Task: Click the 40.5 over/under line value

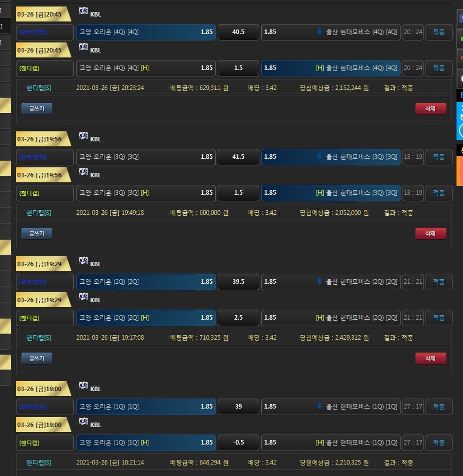Action: pos(238,32)
